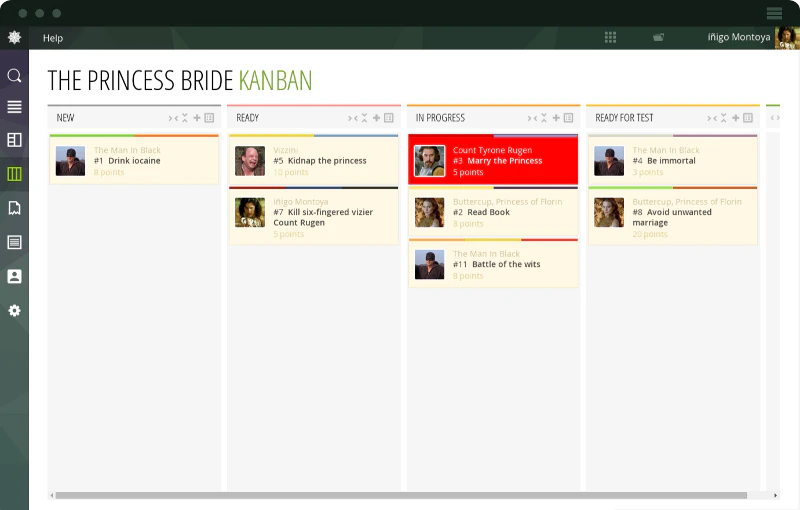Open the lined page icon in the sidebar
This screenshot has width=800, height=510.
pyautogui.click(x=14, y=242)
